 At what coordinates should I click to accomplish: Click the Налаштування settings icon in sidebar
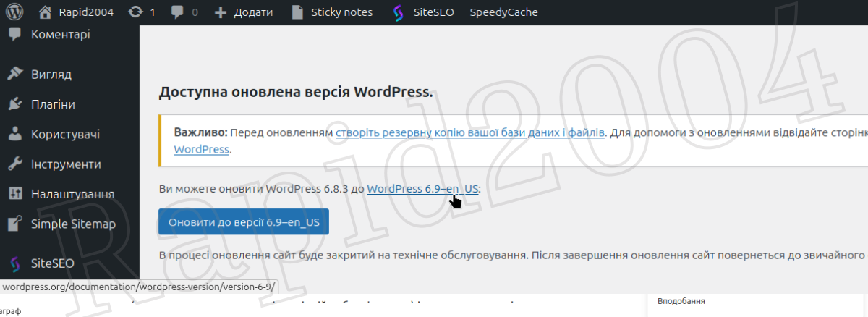(15, 194)
